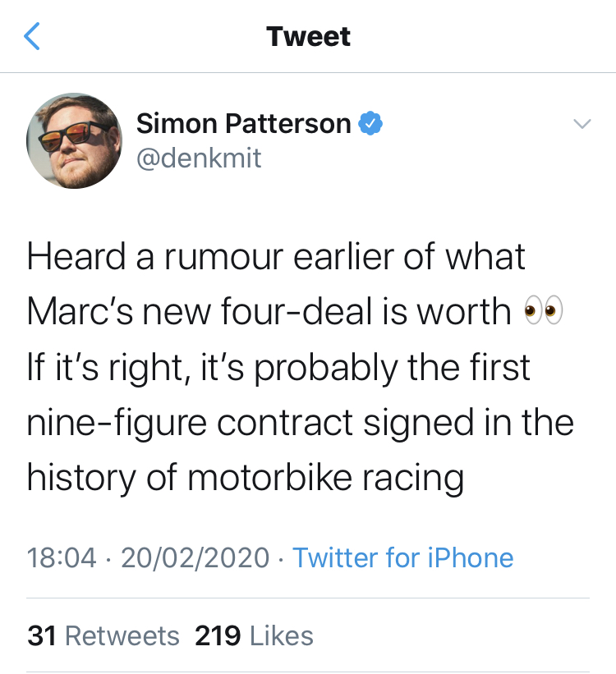Viewport: 616px width, 674px height.
Task: Open Simon Patterson's profile picture
Action: (74, 140)
